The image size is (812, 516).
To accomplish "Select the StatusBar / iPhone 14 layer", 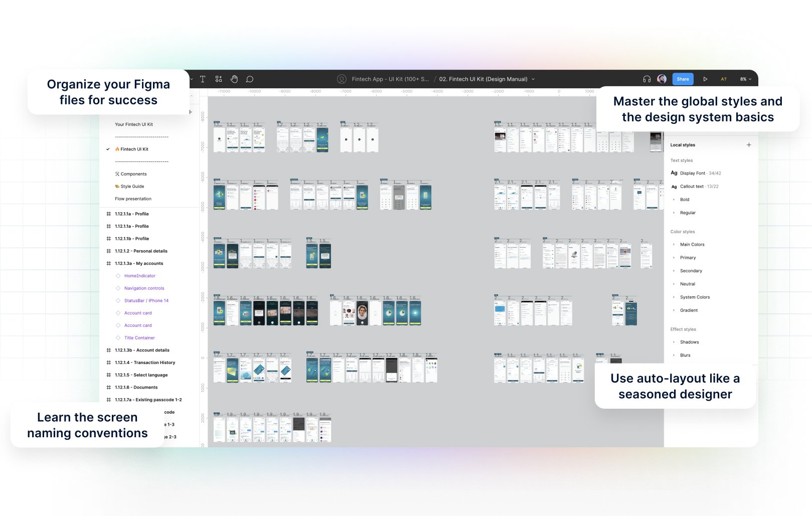I will point(146,301).
